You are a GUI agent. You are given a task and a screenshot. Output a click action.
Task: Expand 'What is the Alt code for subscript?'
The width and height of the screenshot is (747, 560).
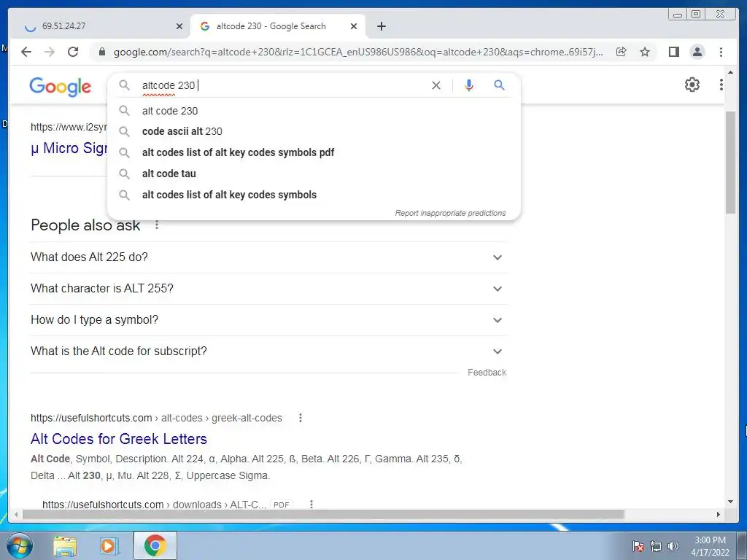(x=268, y=351)
